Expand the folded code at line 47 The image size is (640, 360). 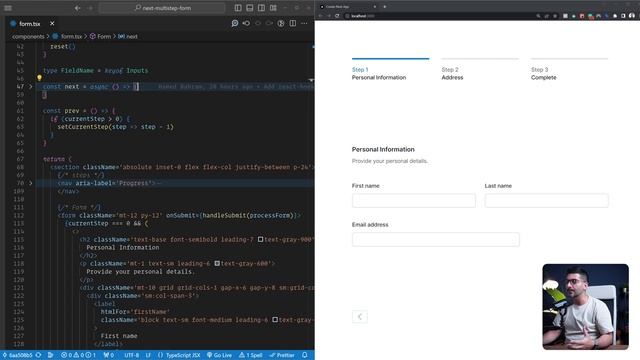tap(31, 87)
